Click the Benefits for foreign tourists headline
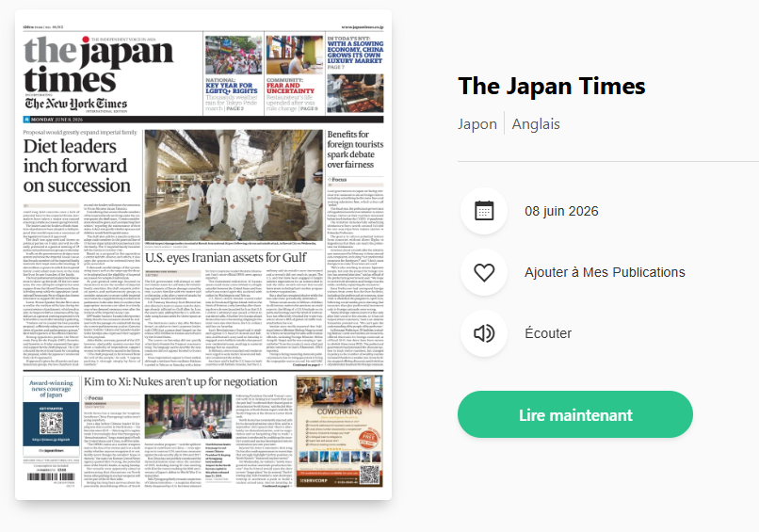This screenshot has width=759, height=532. point(355,149)
